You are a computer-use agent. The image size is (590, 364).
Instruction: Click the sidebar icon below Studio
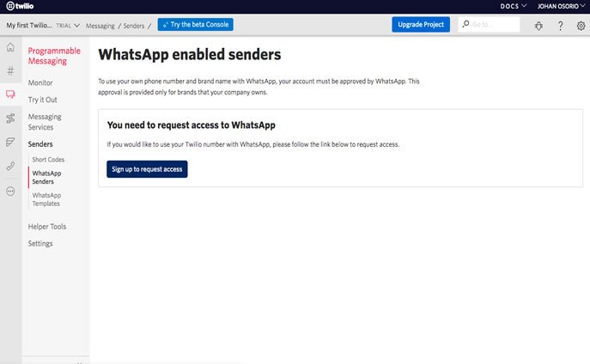(x=10, y=142)
